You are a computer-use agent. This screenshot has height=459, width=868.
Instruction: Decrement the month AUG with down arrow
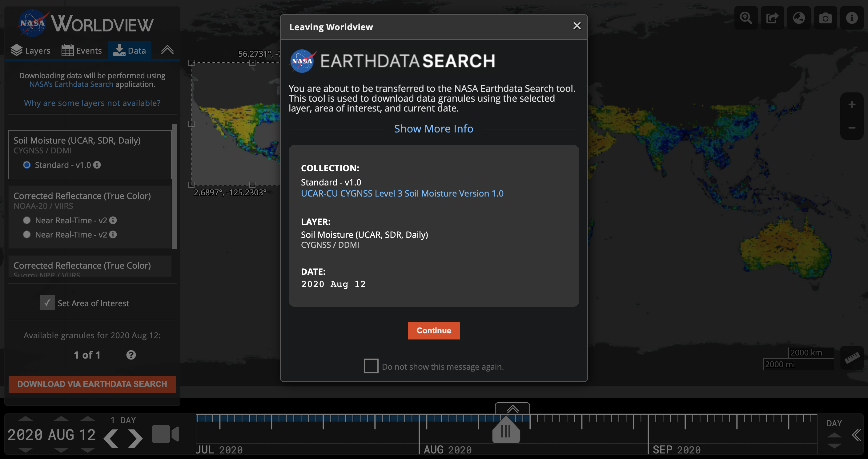click(x=61, y=450)
